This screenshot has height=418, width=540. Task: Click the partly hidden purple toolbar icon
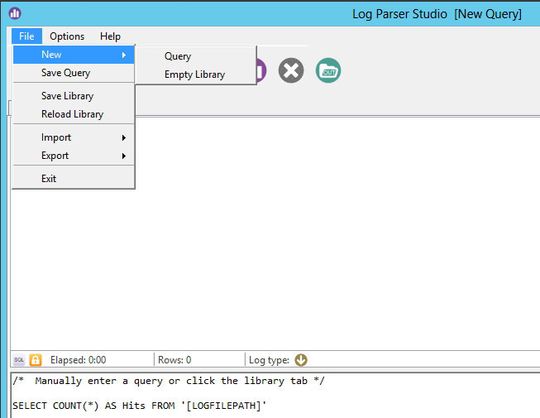click(x=262, y=71)
